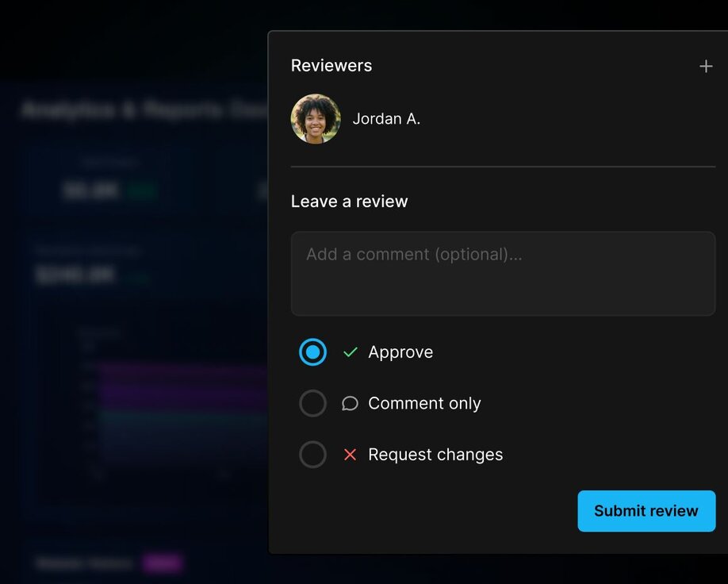Image resolution: width=728 pixels, height=584 pixels.
Task: Focus the Add a comment text box
Action: click(x=503, y=274)
